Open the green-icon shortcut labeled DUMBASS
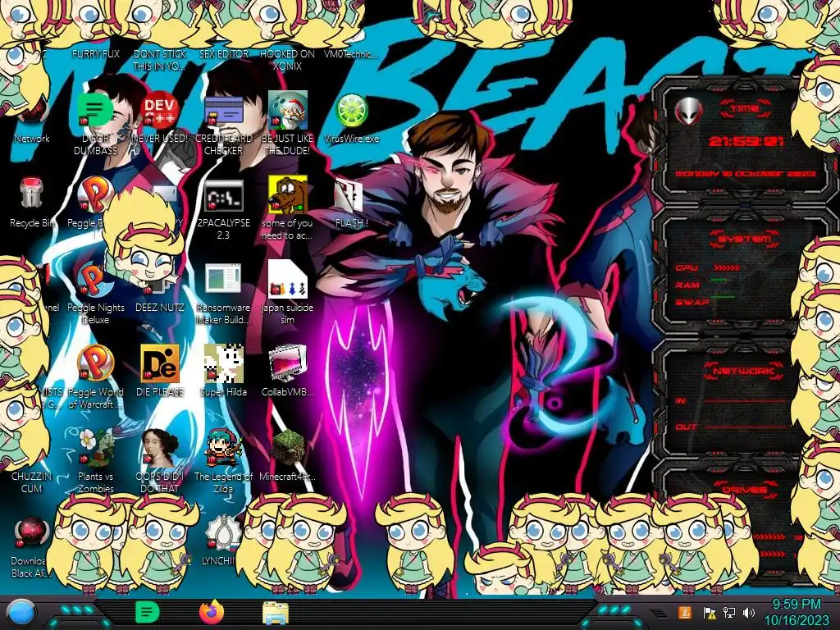 tap(95, 110)
